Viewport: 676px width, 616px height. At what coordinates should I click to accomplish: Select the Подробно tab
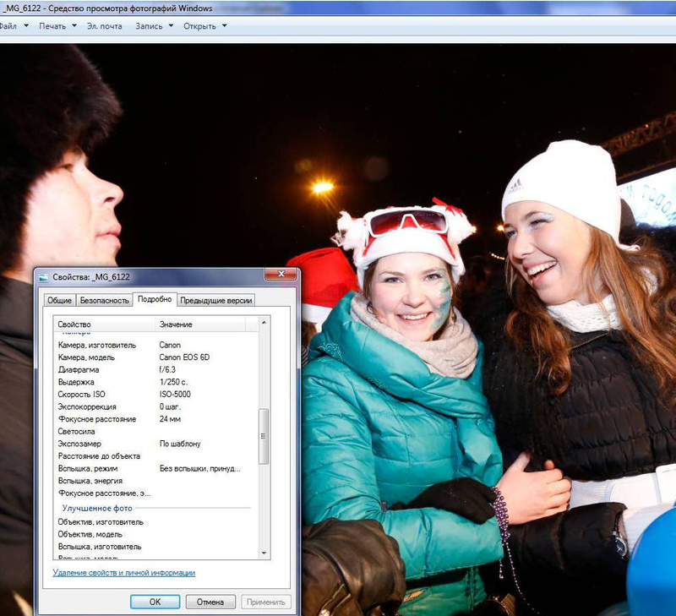coord(155,299)
